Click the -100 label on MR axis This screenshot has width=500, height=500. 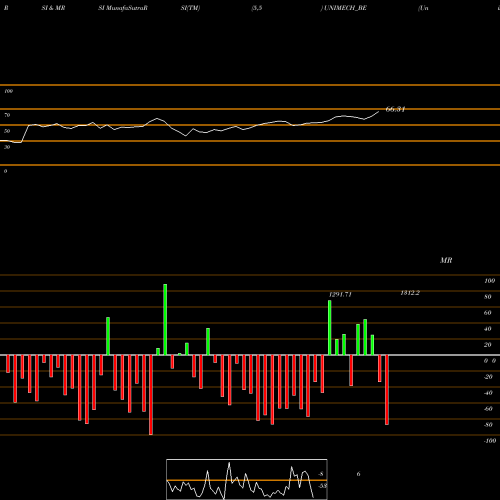490,441
